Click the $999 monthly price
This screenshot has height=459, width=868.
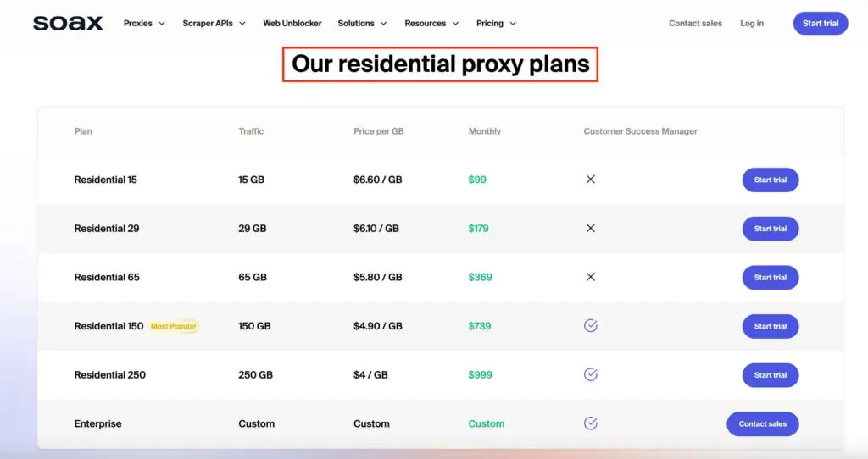point(480,375)
